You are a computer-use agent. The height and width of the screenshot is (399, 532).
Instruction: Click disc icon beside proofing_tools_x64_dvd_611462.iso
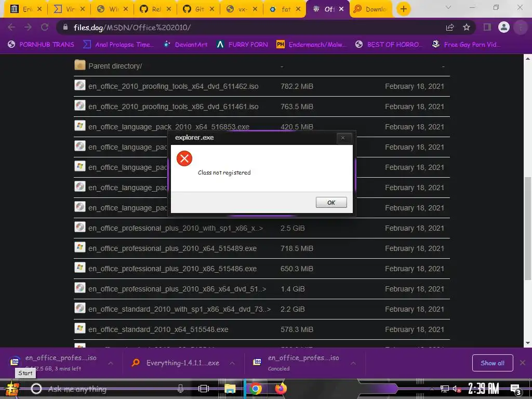(x=79, y=85)
